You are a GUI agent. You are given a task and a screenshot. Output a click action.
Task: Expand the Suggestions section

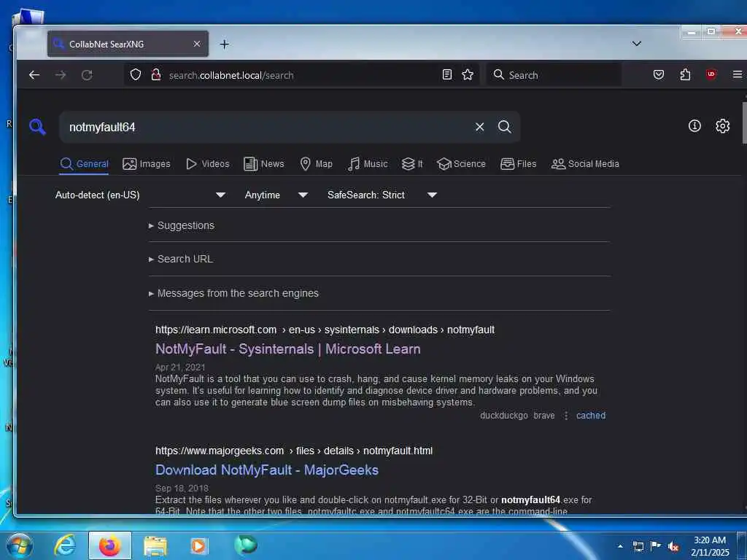182,225
